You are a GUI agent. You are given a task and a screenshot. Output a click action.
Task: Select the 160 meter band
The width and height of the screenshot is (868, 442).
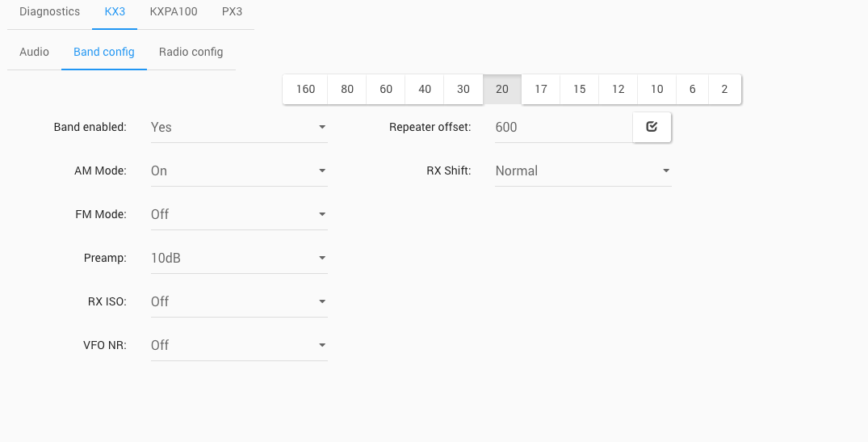pos(305,89)
